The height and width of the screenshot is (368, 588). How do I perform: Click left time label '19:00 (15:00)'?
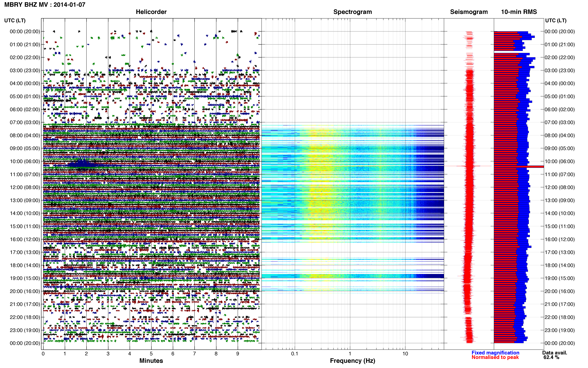[x=25, y=278]
